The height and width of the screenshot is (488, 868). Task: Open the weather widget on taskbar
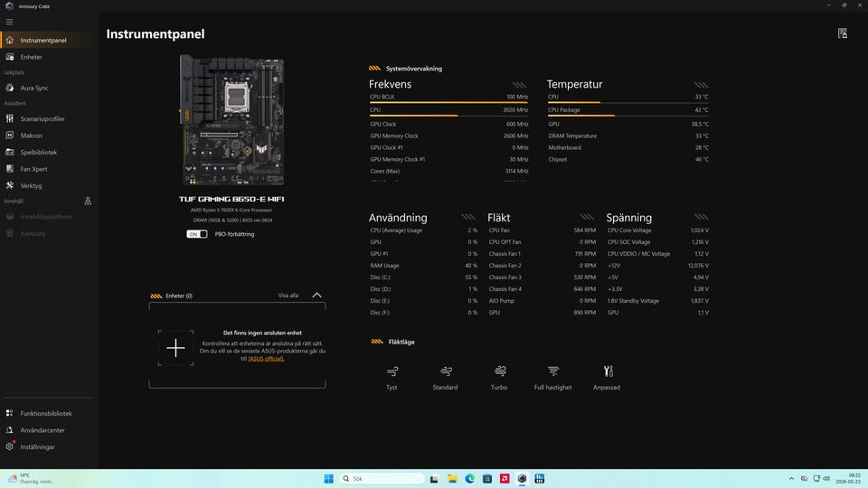pyautogui.click(x=30, y=479)
